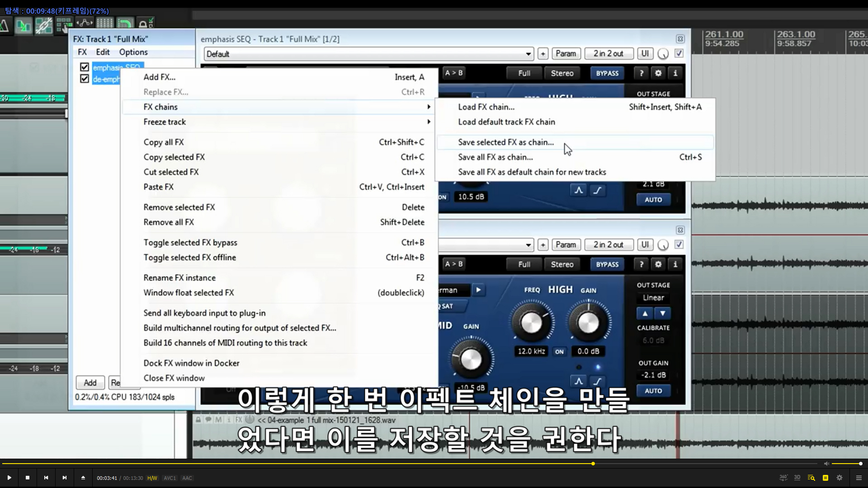Open lower plugin preset dropdown arrow
The image size is (868, 488).
(528, 245)
